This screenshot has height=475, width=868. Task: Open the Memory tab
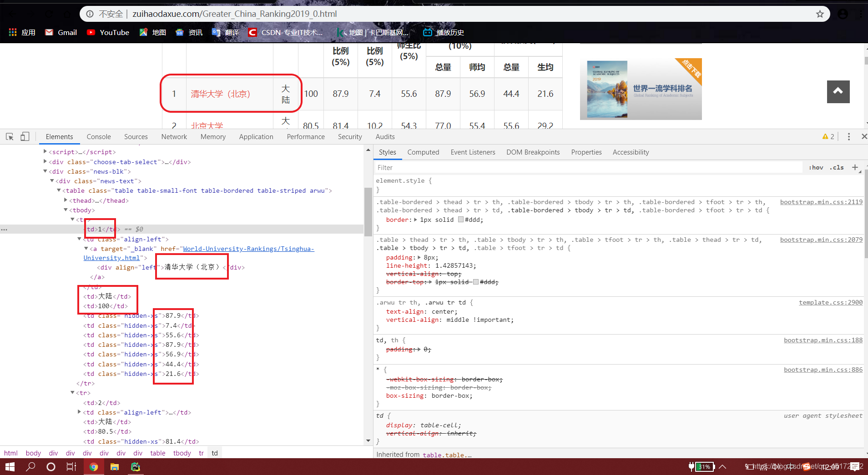(x=213, y=136)
